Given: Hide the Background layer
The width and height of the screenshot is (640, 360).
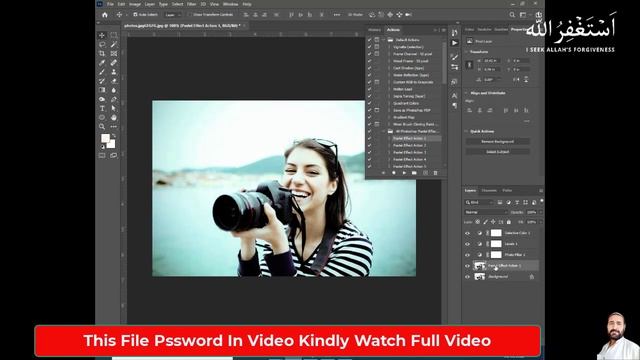Looking at the screenshot, I should click(467, 277).
